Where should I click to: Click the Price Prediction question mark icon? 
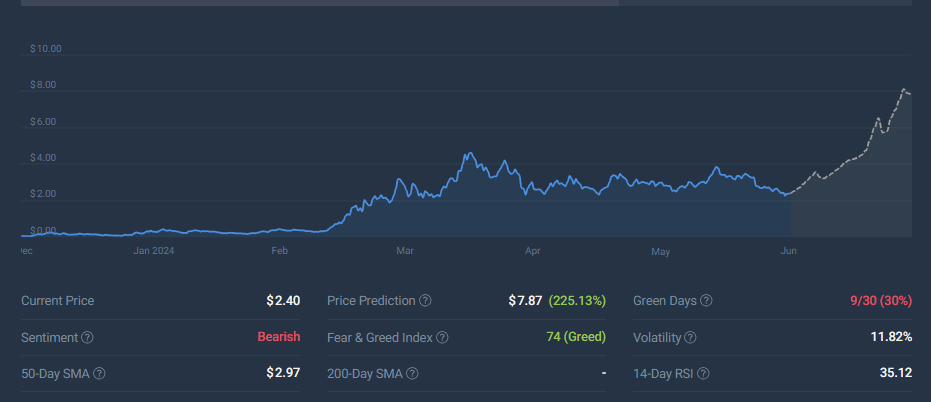(426, 301)
